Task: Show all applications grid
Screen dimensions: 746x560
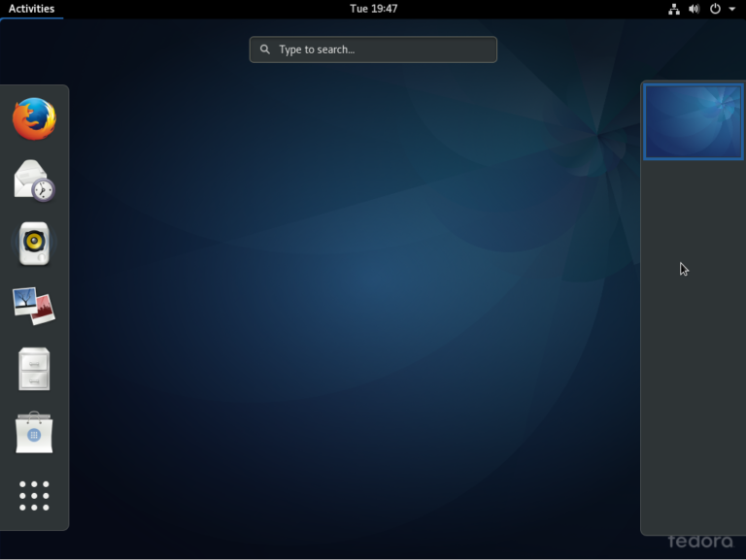Action: click(x=34, y=496)
